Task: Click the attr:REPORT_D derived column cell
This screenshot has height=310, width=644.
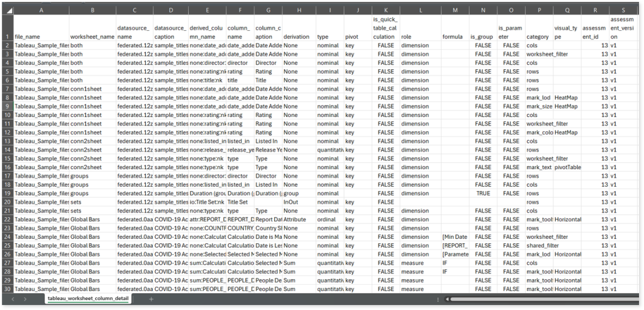Action: tap(207, 219)
